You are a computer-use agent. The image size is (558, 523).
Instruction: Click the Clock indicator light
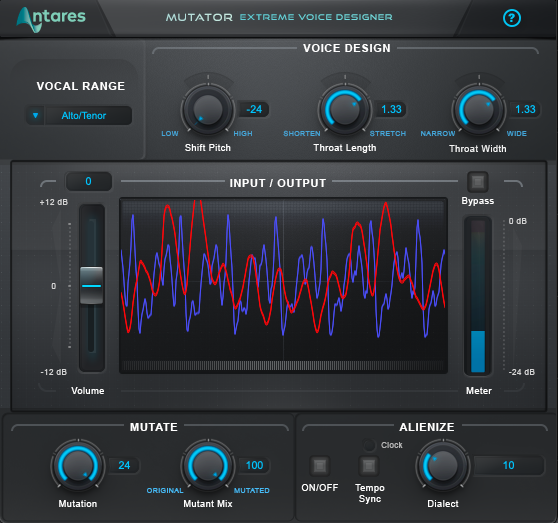pos(369,445)
